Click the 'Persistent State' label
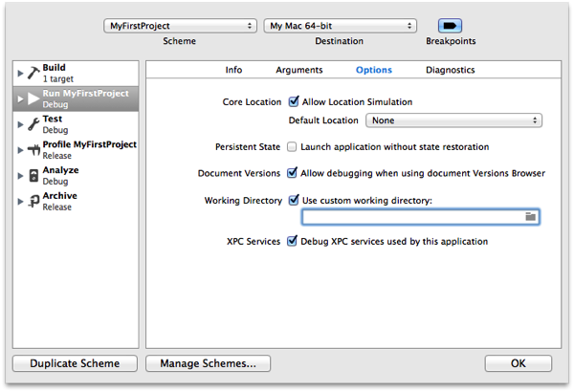 (248, 147)
